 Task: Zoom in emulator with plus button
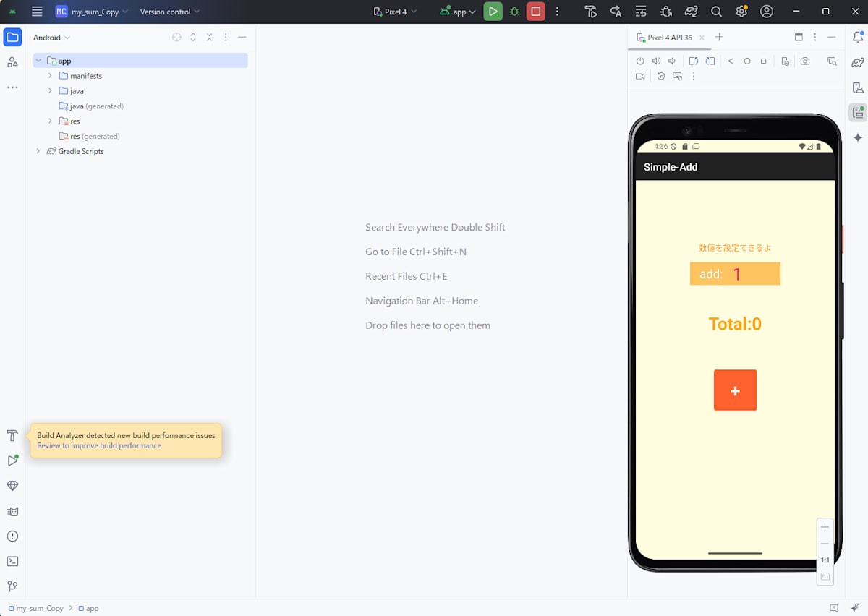(825, 527)
